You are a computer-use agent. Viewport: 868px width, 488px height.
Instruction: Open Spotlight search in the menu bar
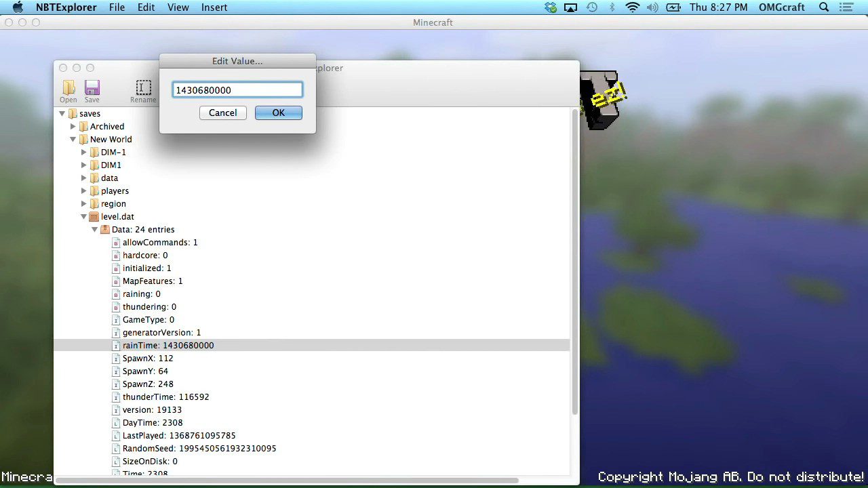pyautogui.click(x=823, y=7)
